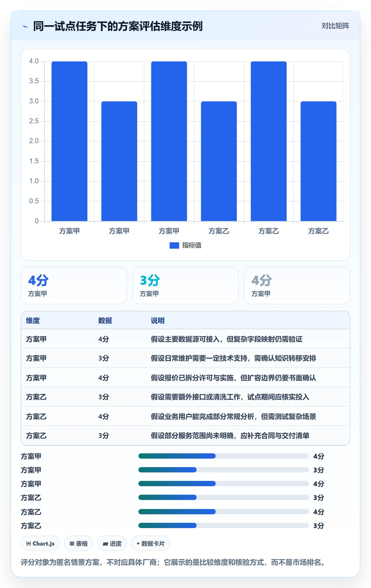This screenshot has width=371, height=588.
Task: Click the 数据 column header
Action: tap(105, 321)
